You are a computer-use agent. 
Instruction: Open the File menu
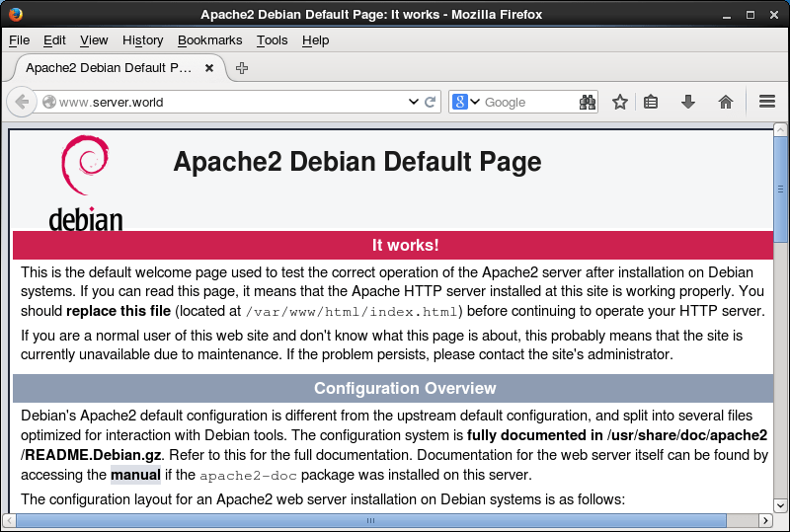click(x=19, y=40)
